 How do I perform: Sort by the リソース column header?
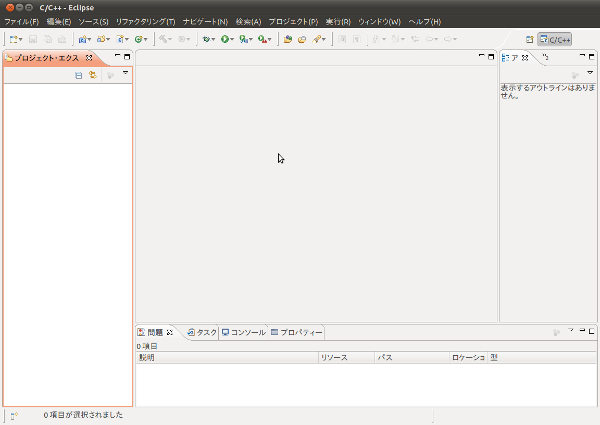(346, 357)
